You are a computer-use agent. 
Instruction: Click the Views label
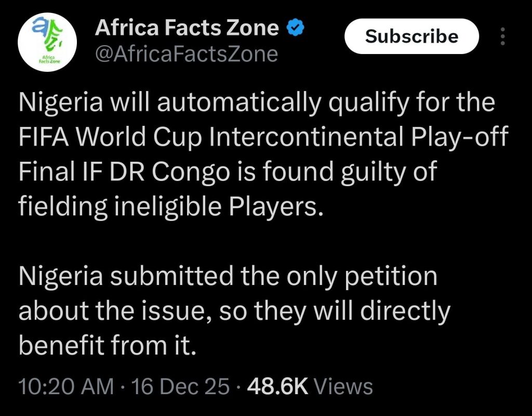pos(344,386)
